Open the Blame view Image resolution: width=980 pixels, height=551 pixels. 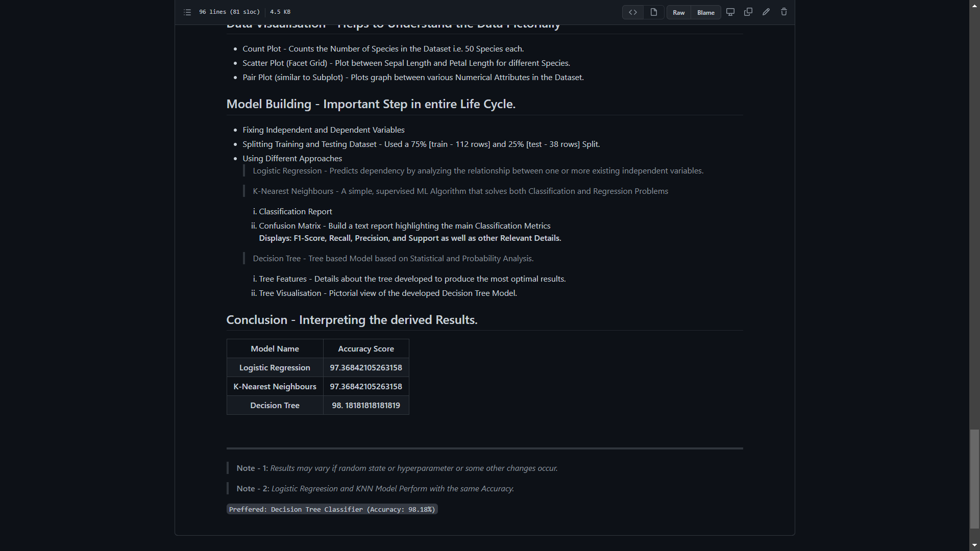[706, 13]
